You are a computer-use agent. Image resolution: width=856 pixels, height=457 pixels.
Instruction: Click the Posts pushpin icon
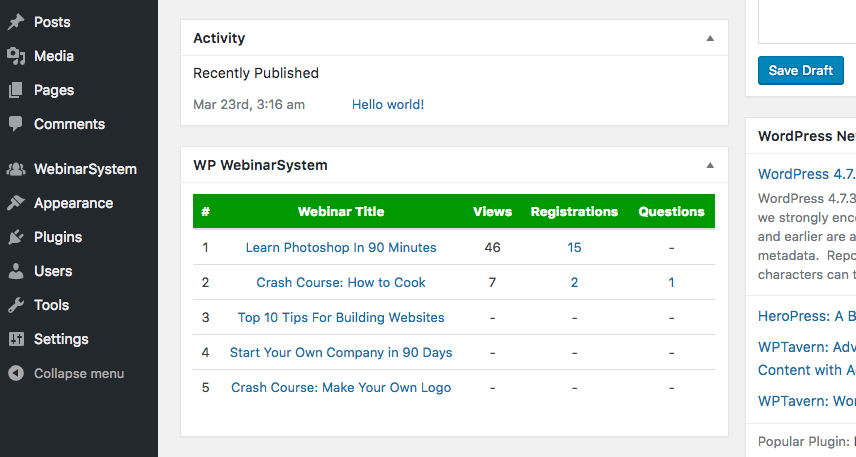16,22
